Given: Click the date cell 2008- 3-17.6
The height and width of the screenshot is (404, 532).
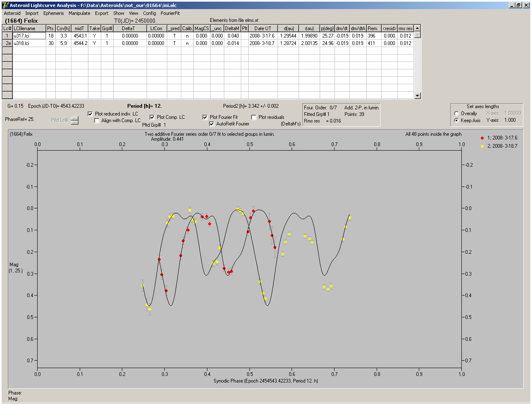Looking at the screenshot, I should (263, 36).
